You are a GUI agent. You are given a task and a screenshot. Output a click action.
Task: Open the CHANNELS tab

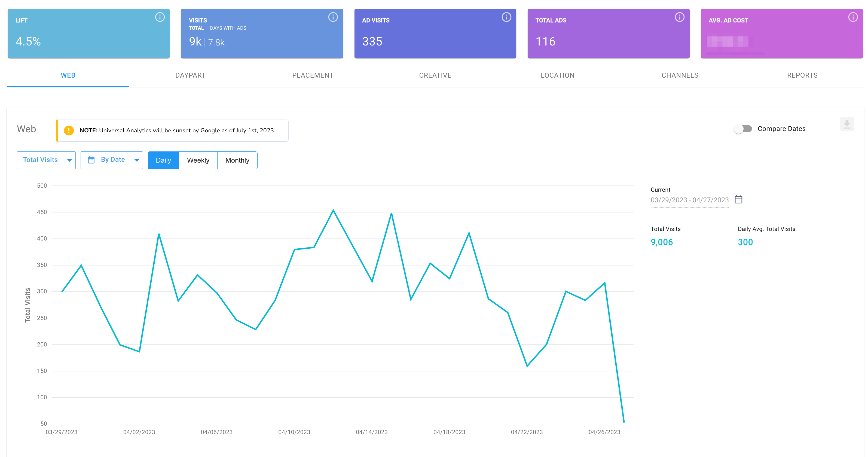coord(680,75)
